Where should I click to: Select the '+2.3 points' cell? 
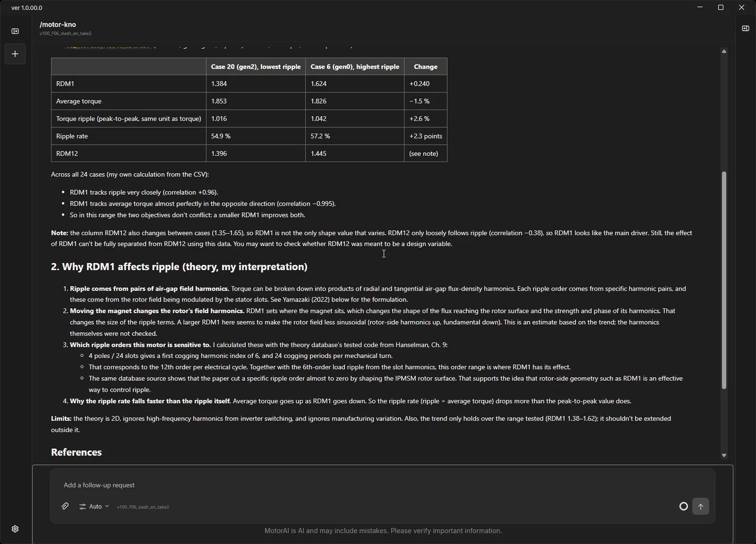coord(426,136)
